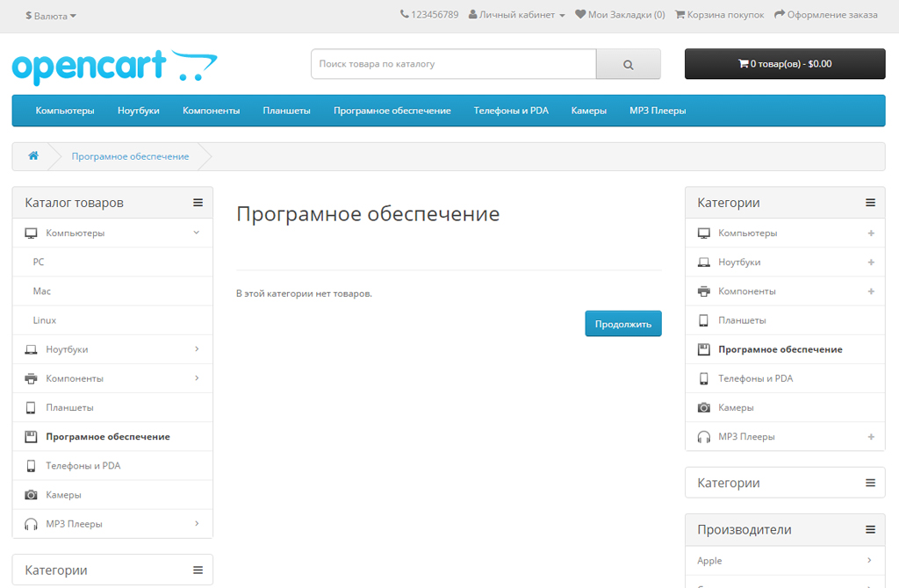
Task: Click the catalog search input field
Action: 453,64
